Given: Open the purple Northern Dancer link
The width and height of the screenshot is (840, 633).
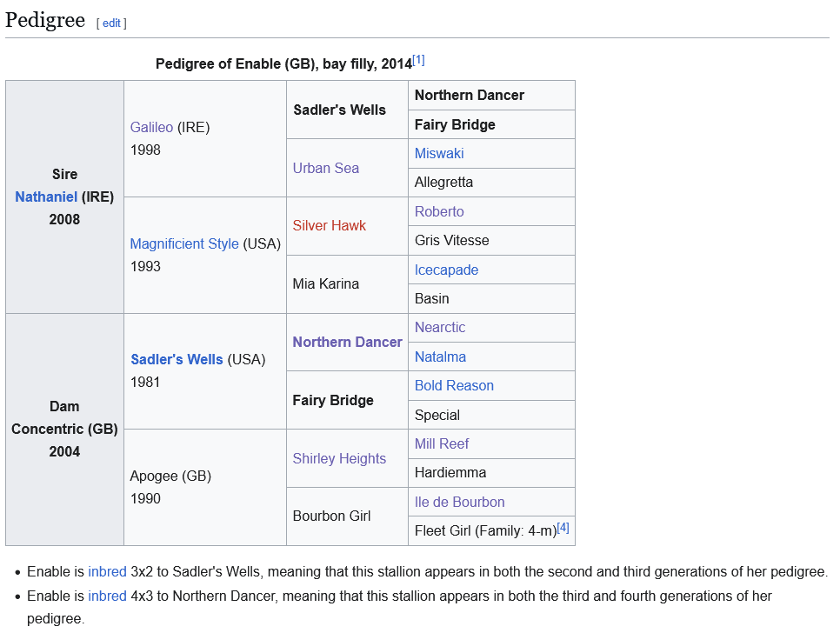Looking at the screenshot, I should 347,342.
